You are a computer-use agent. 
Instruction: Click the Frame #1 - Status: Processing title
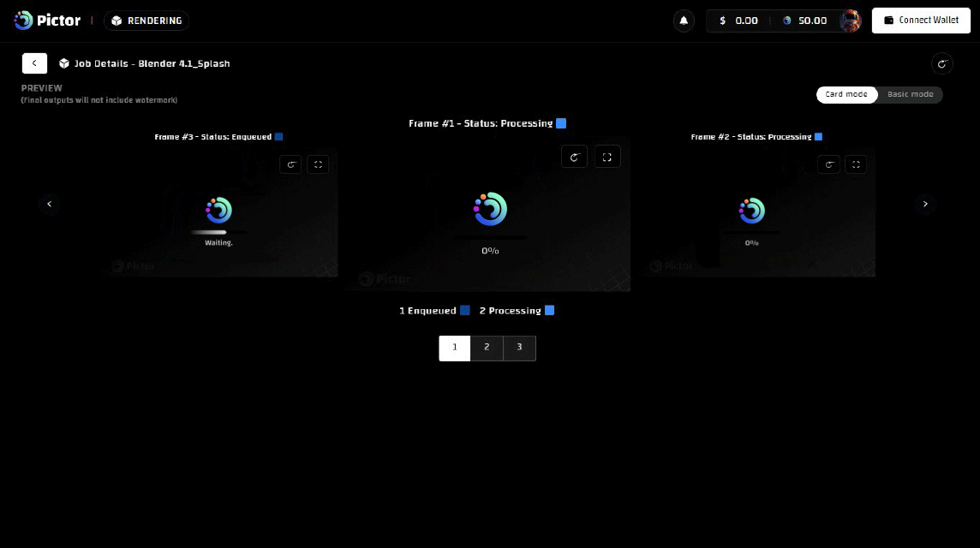click(481, 123)
